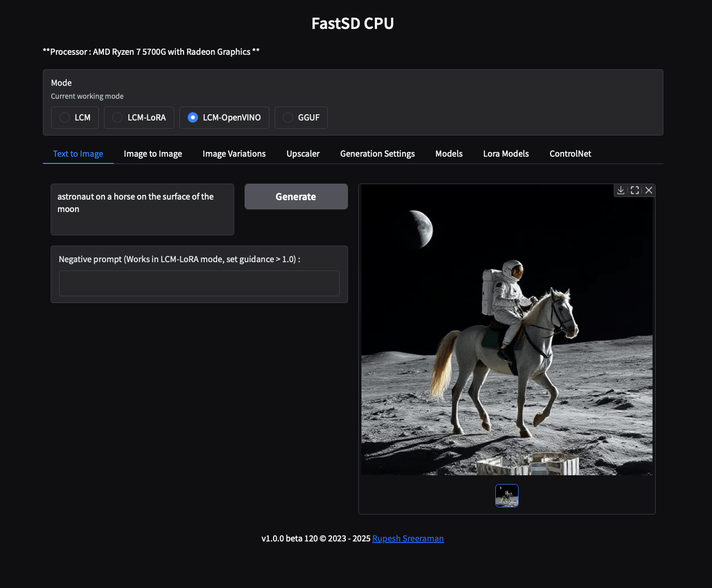Select the astronaut thumbnail in the gallery

507,495
